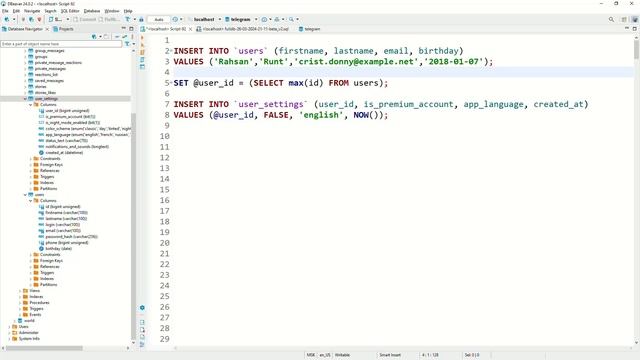Click the Rollback toolbar button
The height and width of the screenshot is (360, 640).
pos(109,19)
